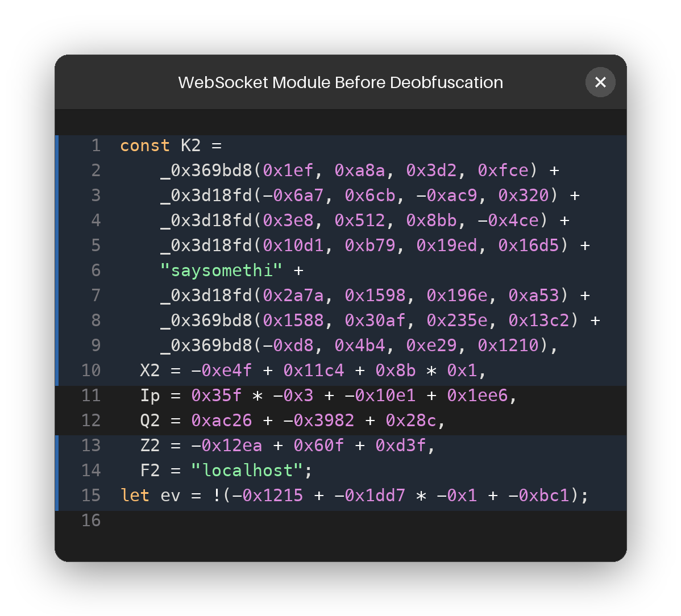Click hex value 0x13c2 on line 8
Viewport: 681px width, 616px height.
pyautogui.click(x=539, y=321)
